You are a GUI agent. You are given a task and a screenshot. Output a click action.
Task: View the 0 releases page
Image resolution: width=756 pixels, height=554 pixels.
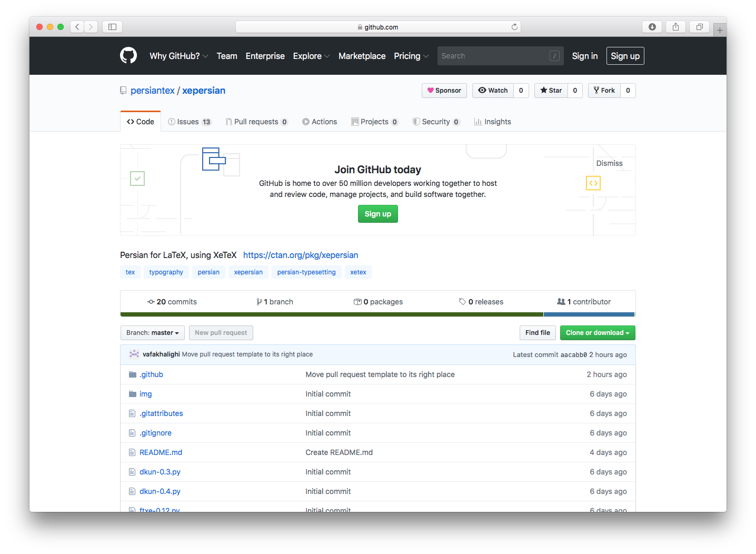tap(481, 302)
